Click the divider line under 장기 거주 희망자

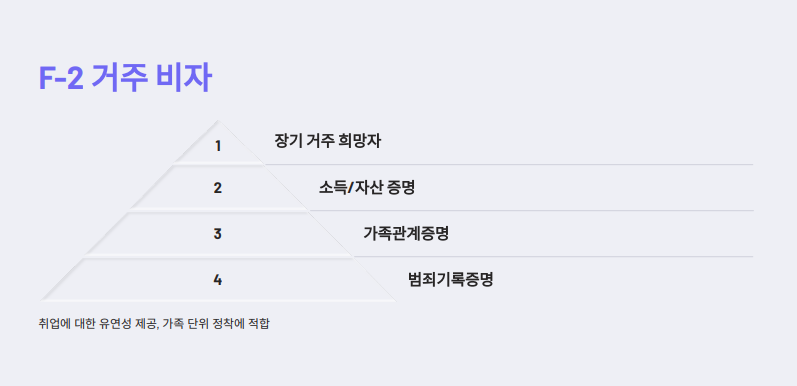coord(509,165)
